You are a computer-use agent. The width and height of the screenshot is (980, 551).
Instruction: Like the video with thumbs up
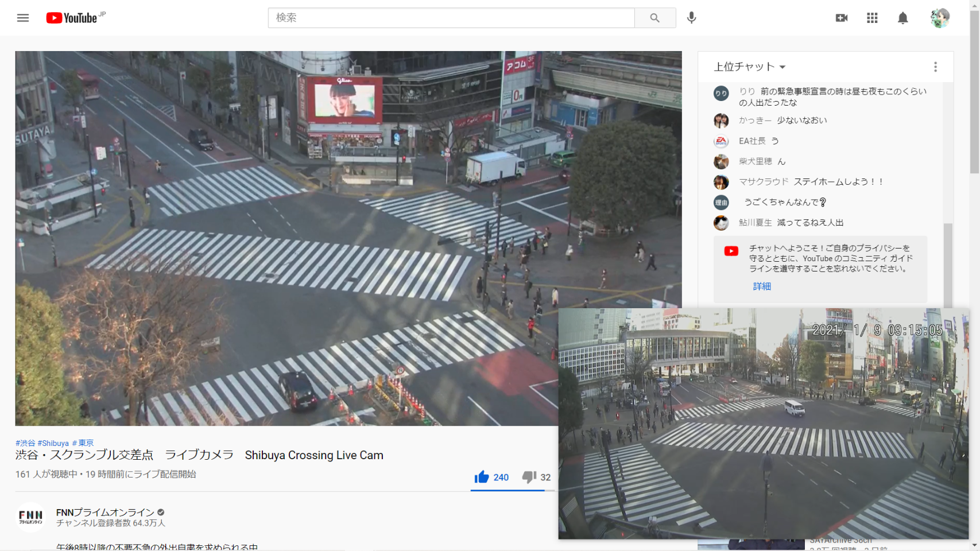click(482, 477)
